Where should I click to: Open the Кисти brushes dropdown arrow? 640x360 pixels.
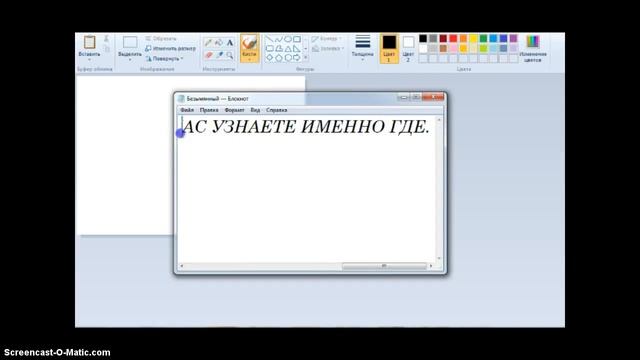249,60
